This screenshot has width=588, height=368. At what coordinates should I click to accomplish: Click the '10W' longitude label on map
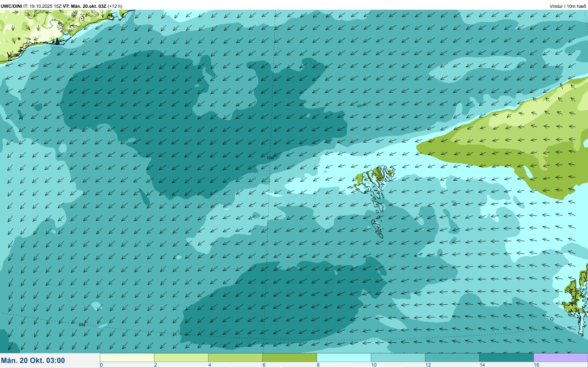pyautogui.click(x=270, y=158)
